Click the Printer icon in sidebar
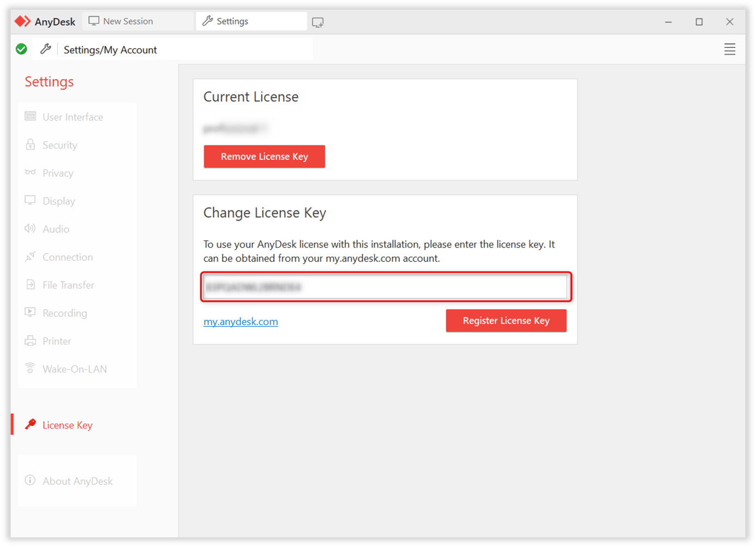Screen dimensions: 756x547 pyautogui.click(x=31, y=341)
